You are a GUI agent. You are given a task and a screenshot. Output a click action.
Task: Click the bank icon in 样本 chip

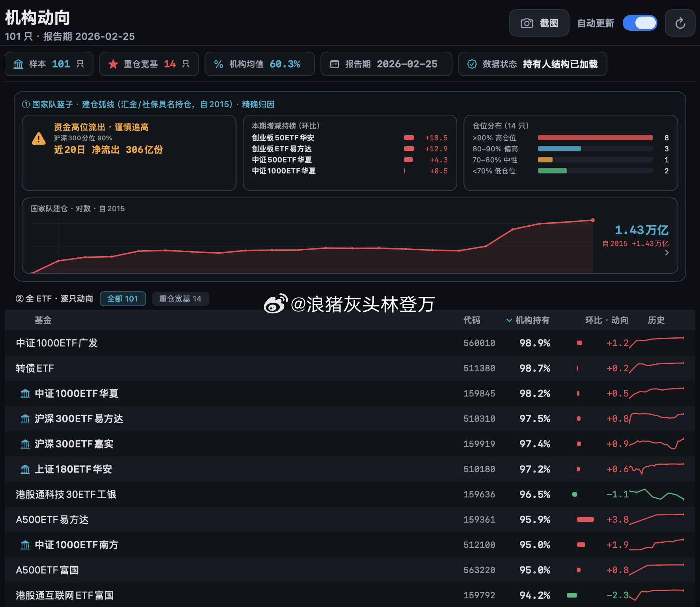19,64
